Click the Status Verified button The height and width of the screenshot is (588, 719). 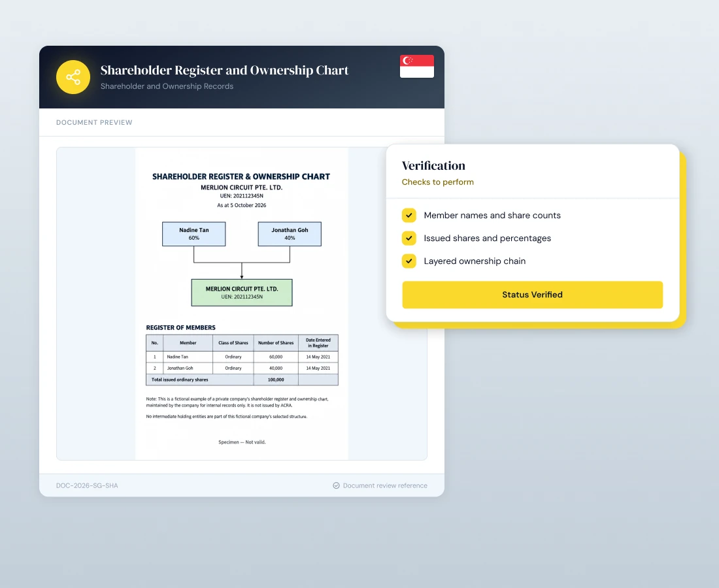click(x=532, y=295)
